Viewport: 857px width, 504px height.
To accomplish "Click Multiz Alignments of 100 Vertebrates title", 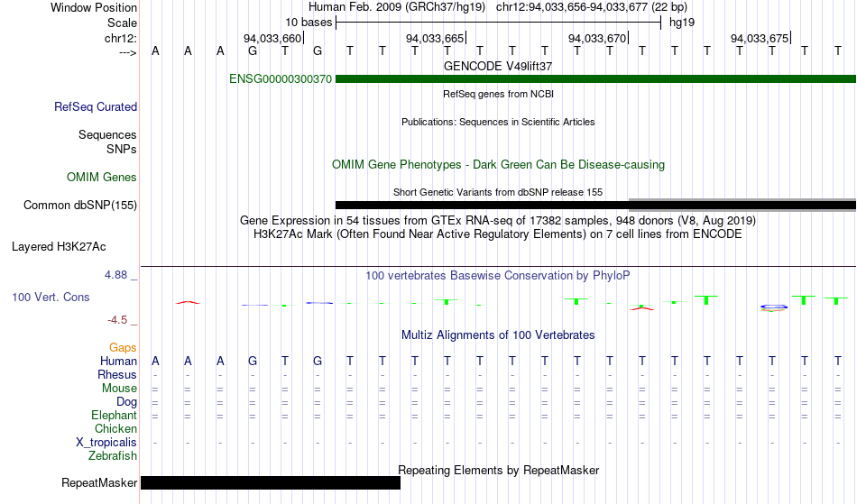I will pyautogui.click(x=498, y=334).
